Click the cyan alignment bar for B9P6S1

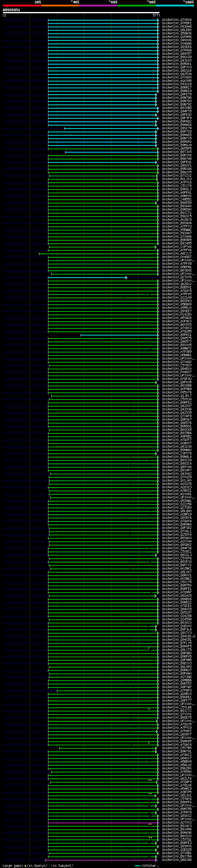click(119, 335)
